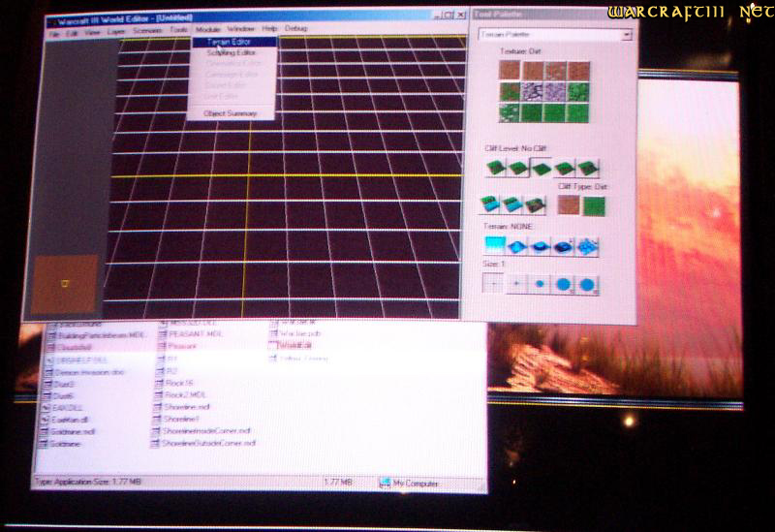Select the Goldmine.mdl file in the explorer window
Image resolution: width=775 pixels, height=532 pixels.
67,431
